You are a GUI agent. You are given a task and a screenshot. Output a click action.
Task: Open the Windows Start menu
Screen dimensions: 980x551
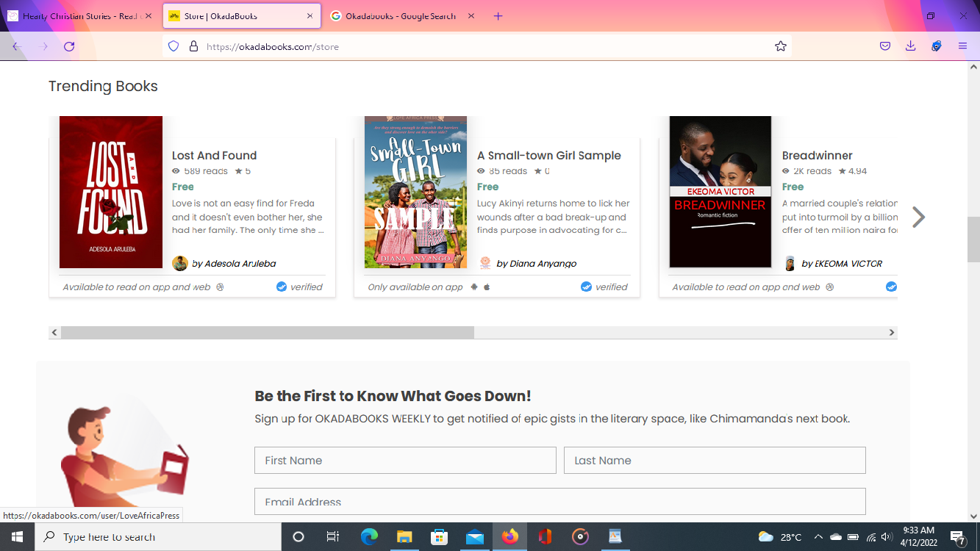tap(17, 537)
